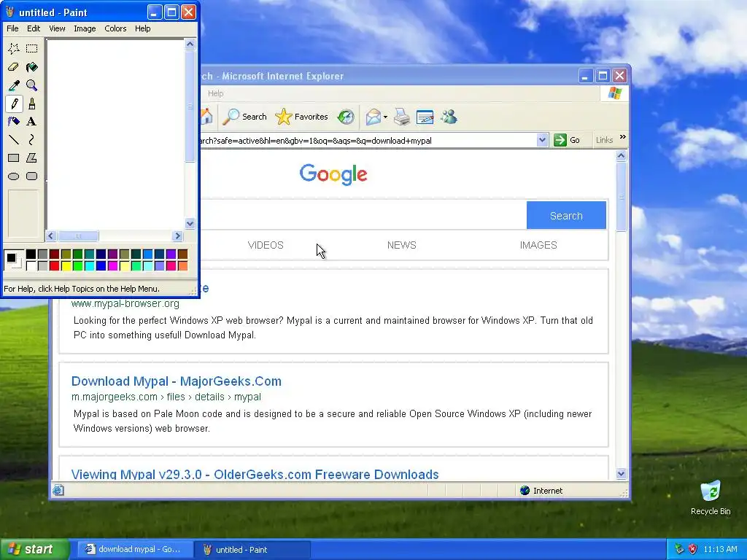Open the Windows Start menu
The width and height of the screenshot is (747, 560).
35,550
